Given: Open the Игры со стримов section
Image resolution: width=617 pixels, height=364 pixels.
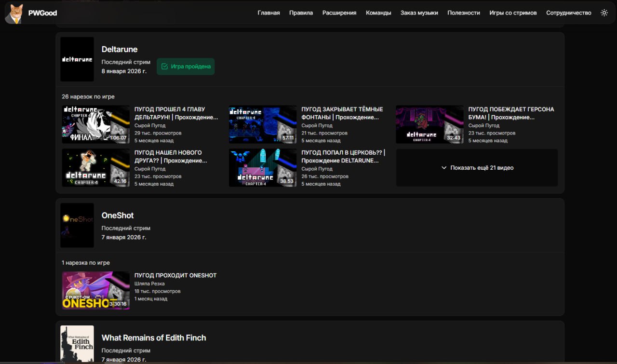Looking at the screenshot, I should 513,13.
